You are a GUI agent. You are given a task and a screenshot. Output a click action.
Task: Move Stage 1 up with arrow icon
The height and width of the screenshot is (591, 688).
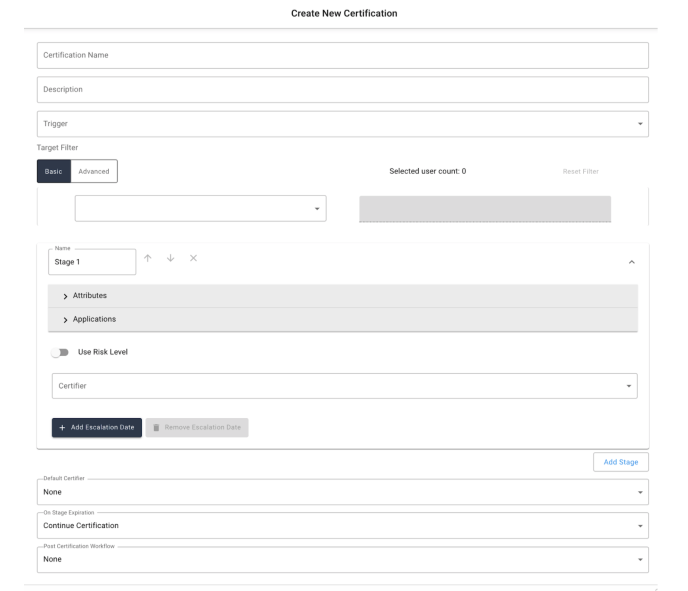click(x=149, y=259)
